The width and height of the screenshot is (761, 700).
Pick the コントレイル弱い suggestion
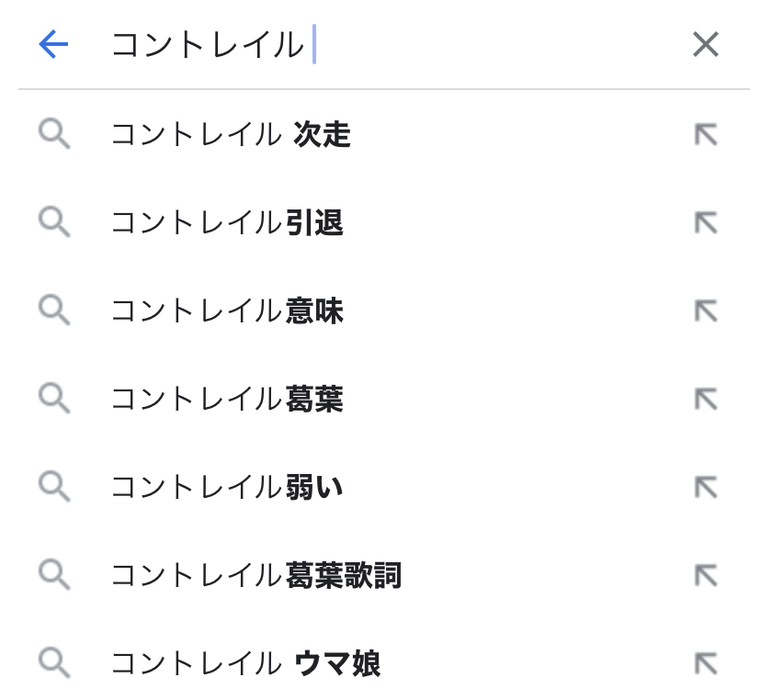coord(227,487)
